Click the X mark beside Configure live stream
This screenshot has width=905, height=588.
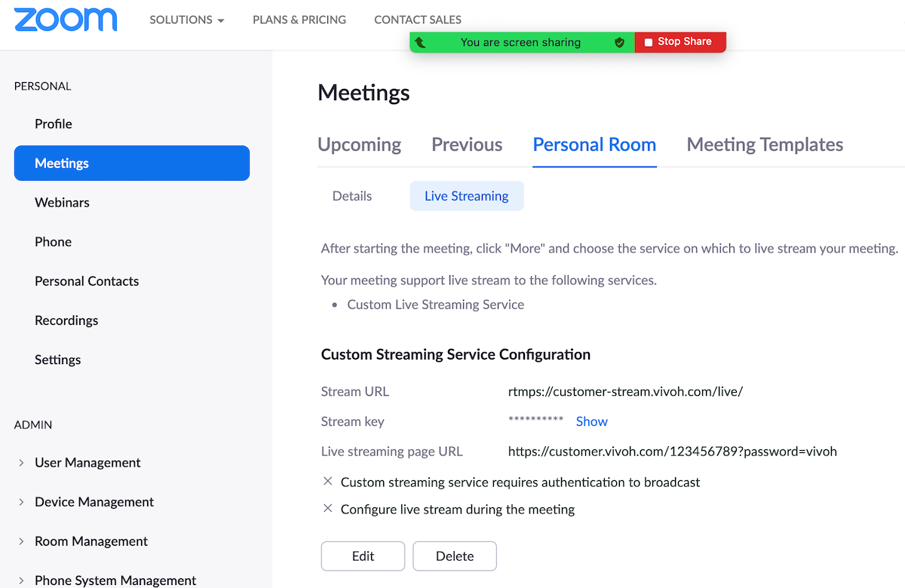[327, 509]
